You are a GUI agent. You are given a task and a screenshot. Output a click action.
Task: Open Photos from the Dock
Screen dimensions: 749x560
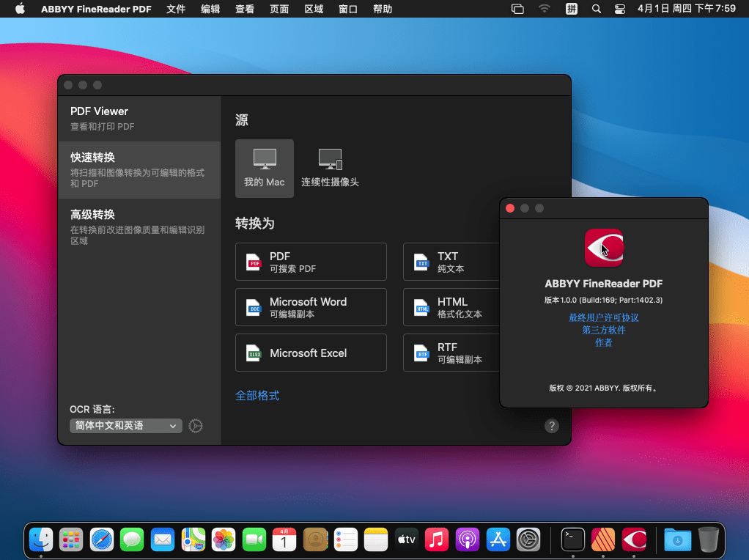point(224,540)
